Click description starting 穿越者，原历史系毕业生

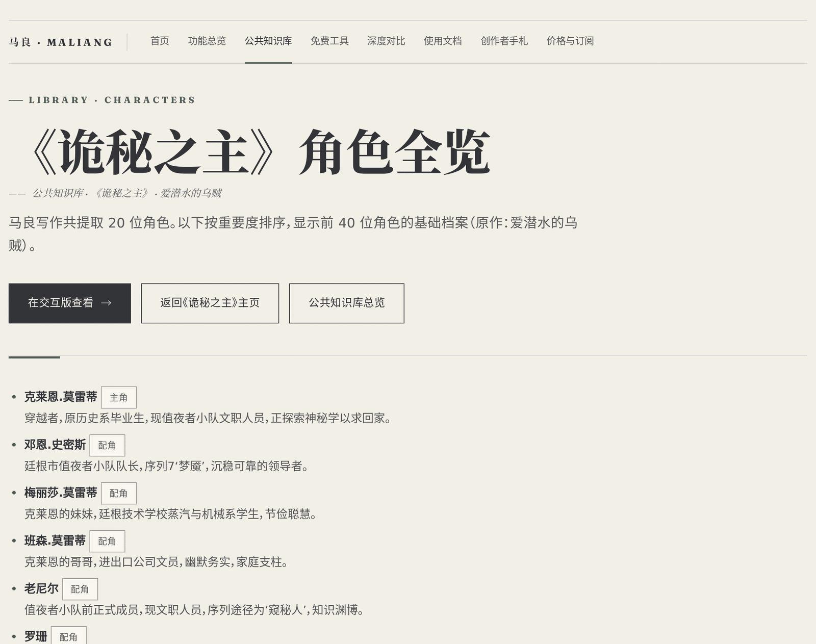click(208, 418)
